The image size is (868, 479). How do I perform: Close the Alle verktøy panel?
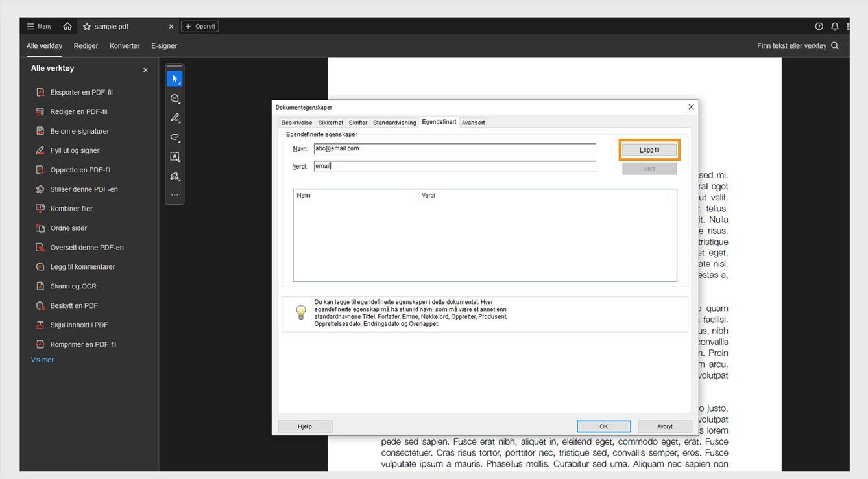[145, 70]
